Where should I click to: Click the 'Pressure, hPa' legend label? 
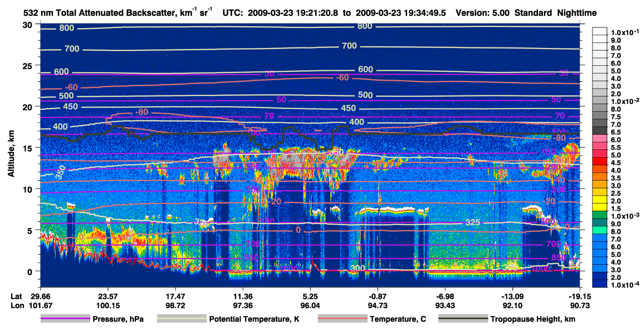[x=117, y=319]
